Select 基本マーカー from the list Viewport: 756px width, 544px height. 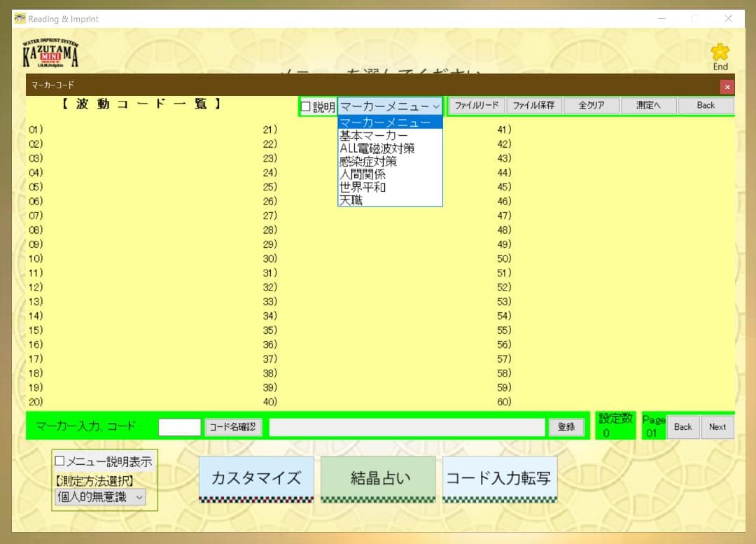tap(374, 136)
